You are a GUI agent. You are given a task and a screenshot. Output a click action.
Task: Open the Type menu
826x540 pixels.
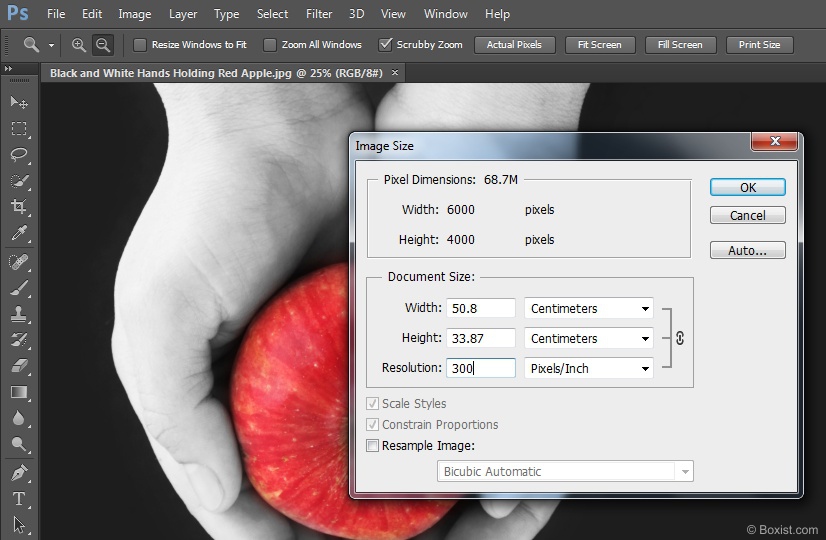(x=227, y=14)
